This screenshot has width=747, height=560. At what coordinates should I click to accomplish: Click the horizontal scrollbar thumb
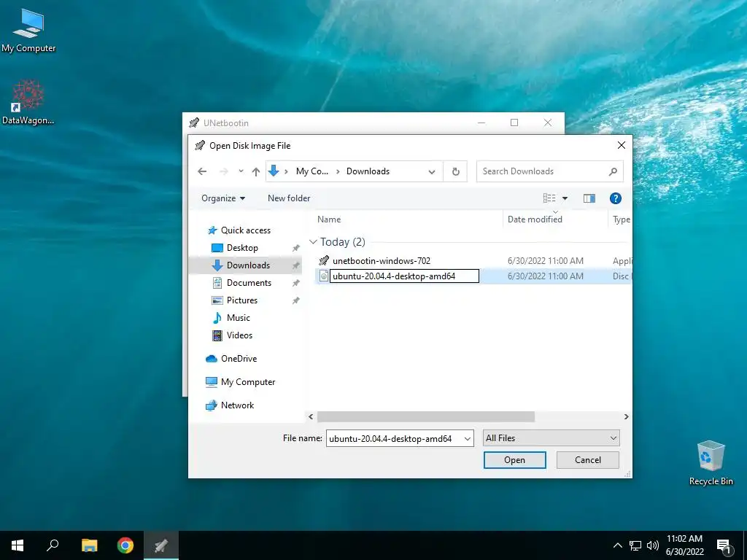(426, 416)
